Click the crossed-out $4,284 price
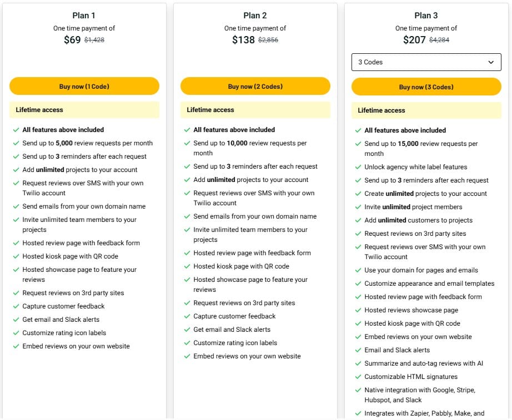Screen dimensions: 512x420 coord(439,40)
